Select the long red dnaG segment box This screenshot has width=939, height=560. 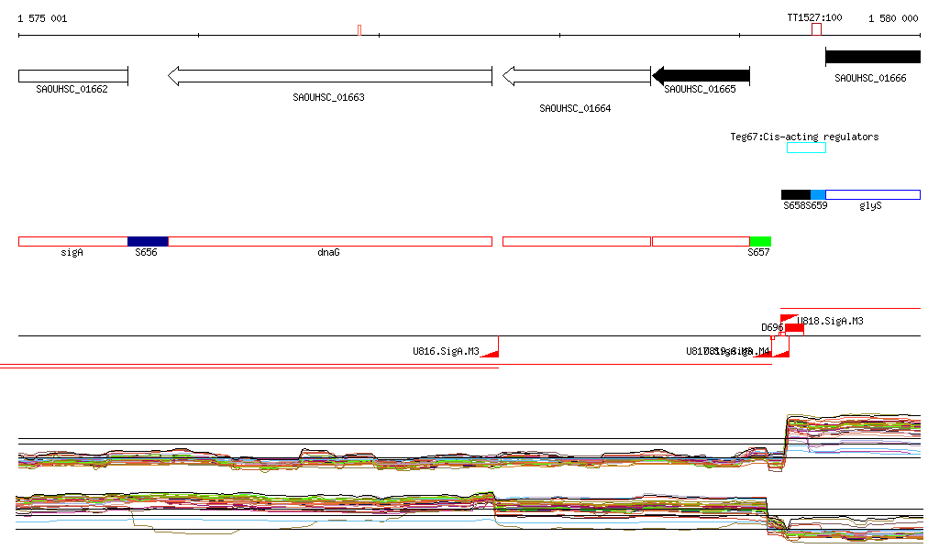coord(330,242)
